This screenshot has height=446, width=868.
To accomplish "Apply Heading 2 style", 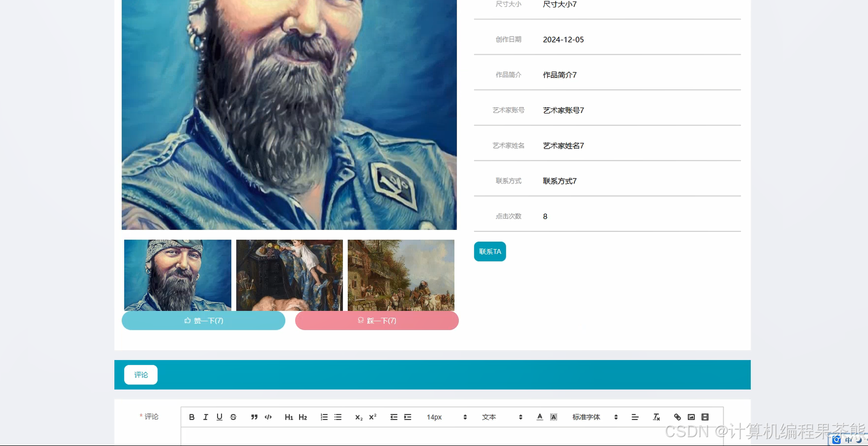I will tap(303, 417).
